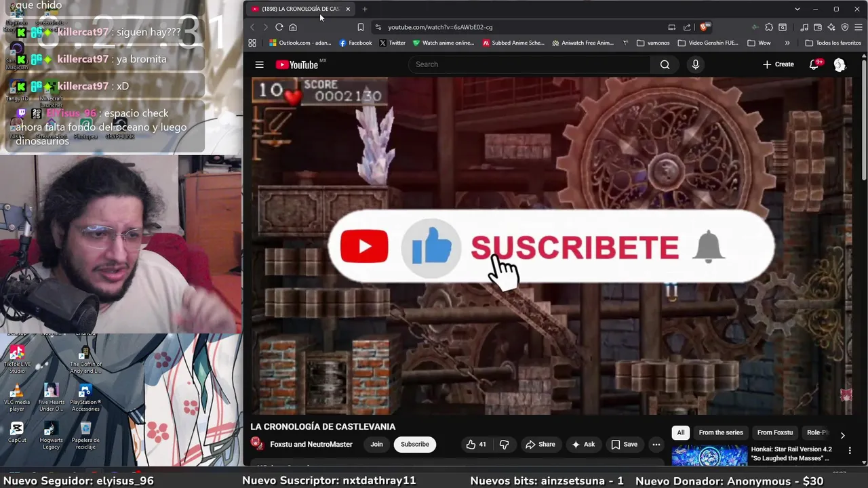
Task: Open vamonos bookmarks folder
Action: click(653, 43)
